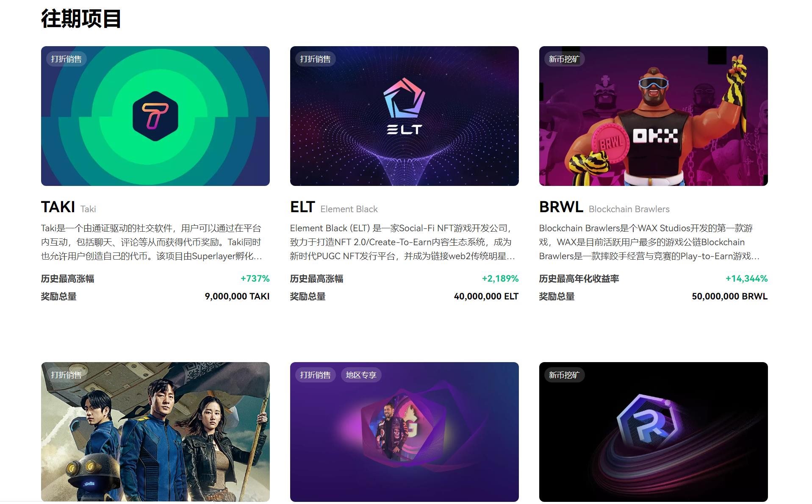
Task: Click the 50,000,000 BRWL reward total
Action: coord(730,296)
